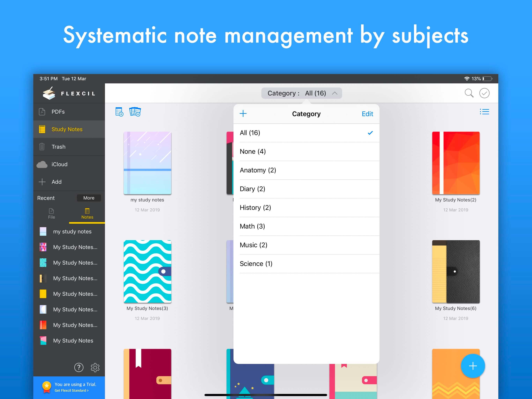This screenshot has width=532, height=399.
Task: Tap the help question mark icon
Action: coord(79,367)
